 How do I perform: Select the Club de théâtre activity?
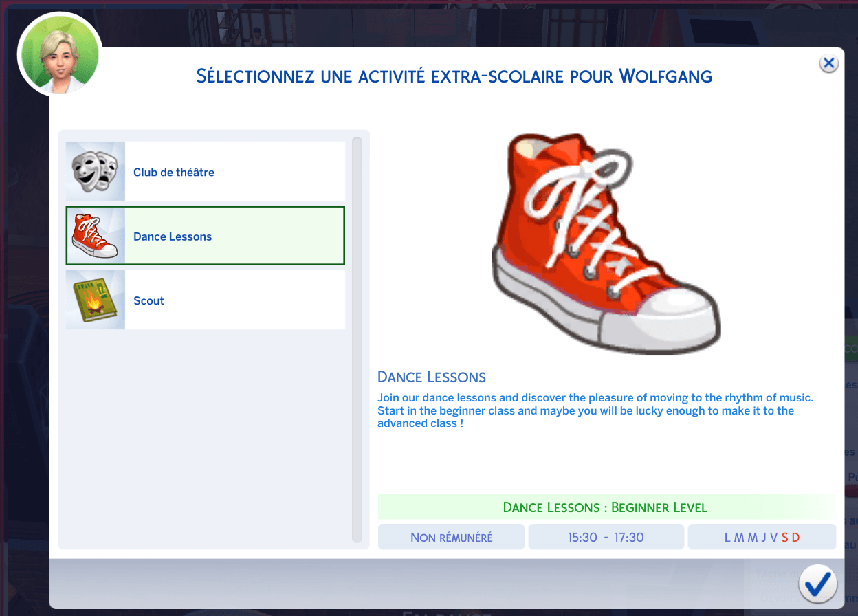pos(174,173)
